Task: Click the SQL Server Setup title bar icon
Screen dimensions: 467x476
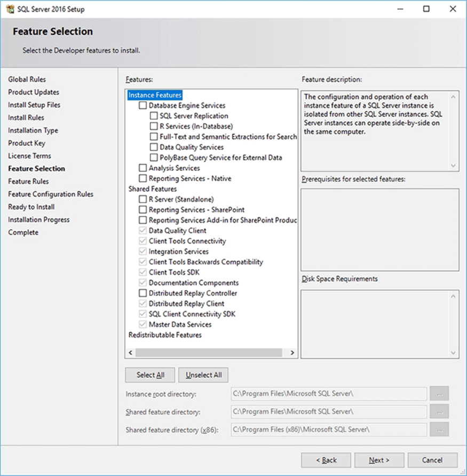Action: 10,9
